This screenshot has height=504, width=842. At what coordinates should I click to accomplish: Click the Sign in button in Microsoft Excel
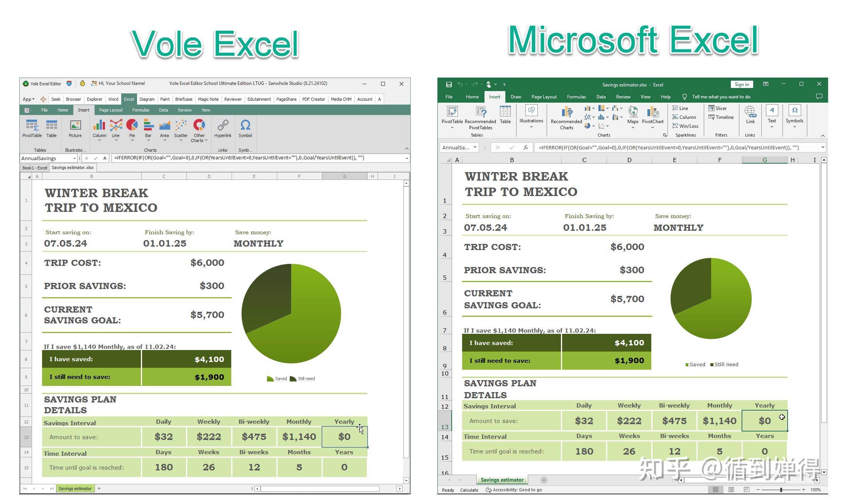742,85
